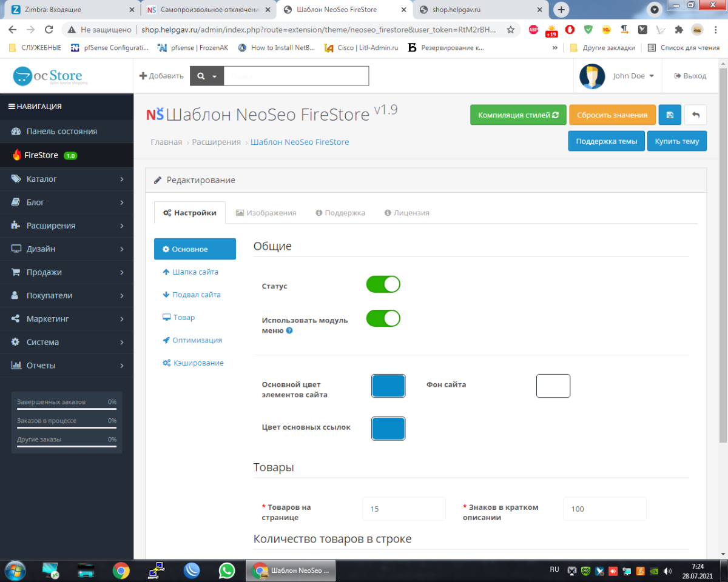
Task: Expand the 'Дизайн' sidebar menu
Action: point(67,249)
